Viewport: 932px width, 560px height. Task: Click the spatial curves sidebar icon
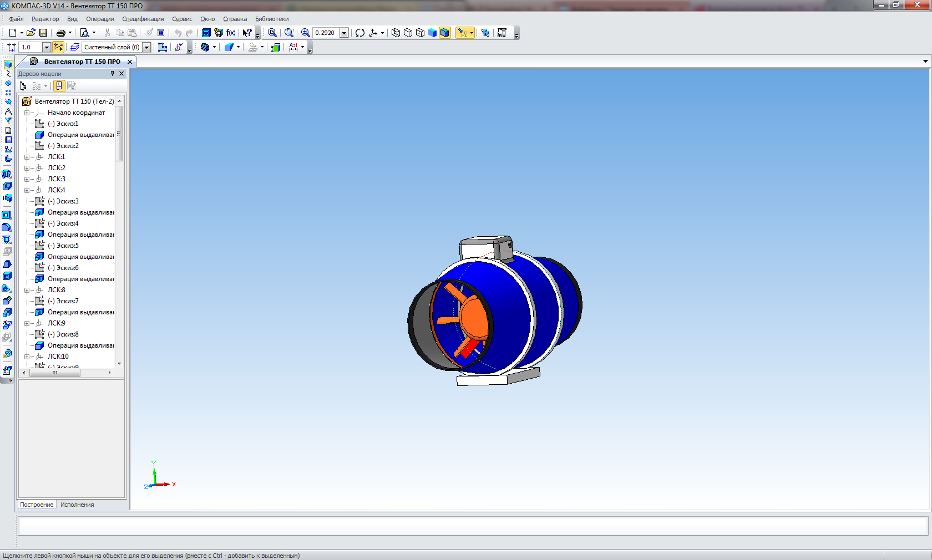click(8, 74)
